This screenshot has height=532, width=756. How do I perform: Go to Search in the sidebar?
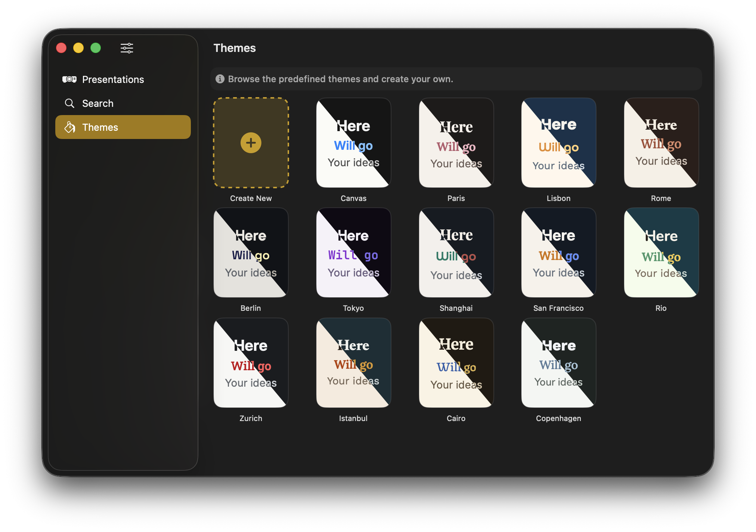pyautogui.click(x=123, y=103)
